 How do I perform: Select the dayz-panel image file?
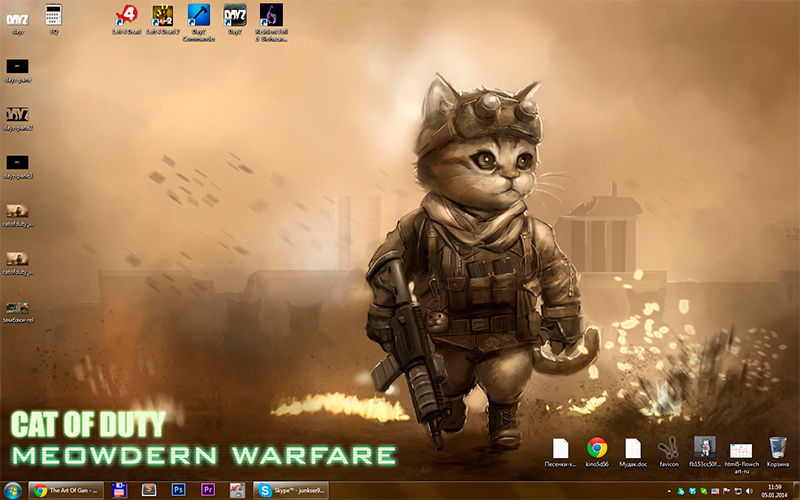pyautogui.click(x=17, y=70)
